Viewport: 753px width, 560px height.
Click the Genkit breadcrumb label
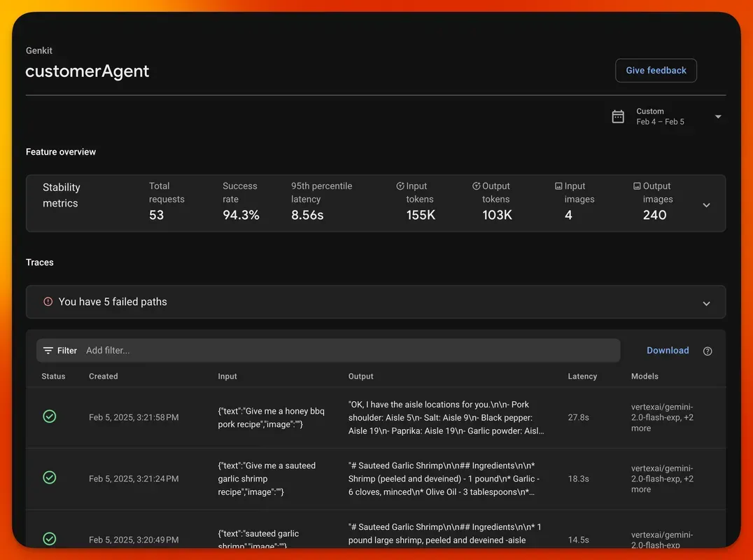click(39, 50)
